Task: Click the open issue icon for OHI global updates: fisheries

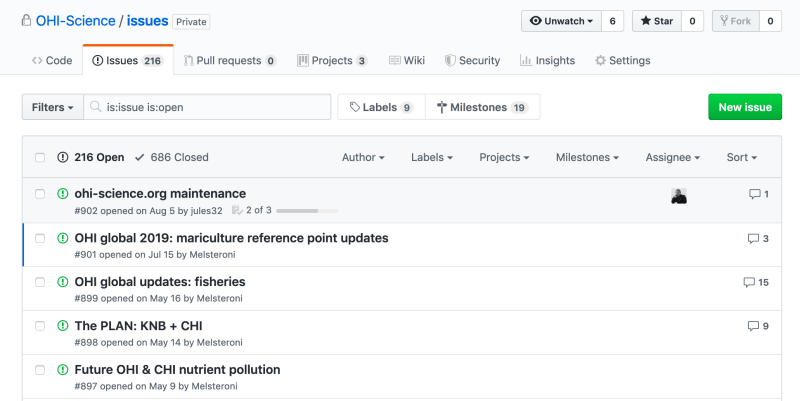Action: point(63,282)
